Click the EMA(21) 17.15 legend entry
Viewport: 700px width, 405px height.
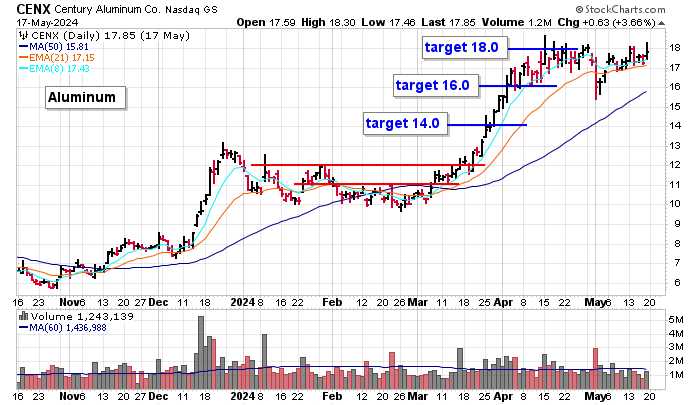(x=62, y=58)
